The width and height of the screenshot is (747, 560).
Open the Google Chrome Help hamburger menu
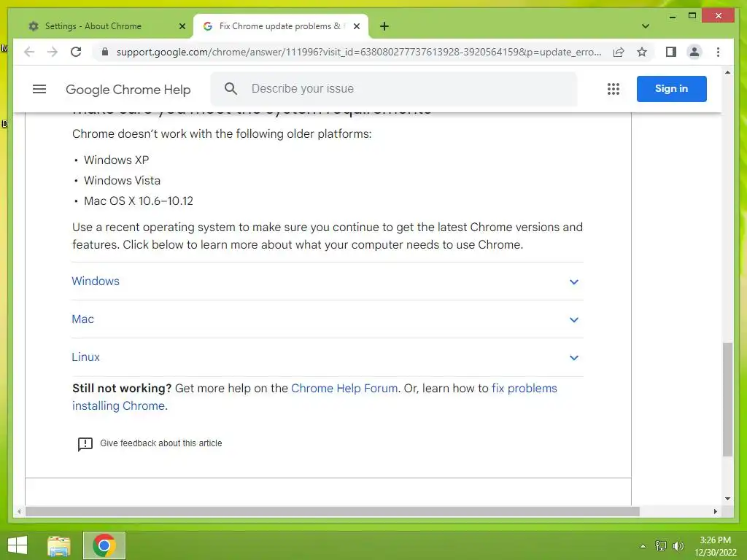tap(39, 89)
